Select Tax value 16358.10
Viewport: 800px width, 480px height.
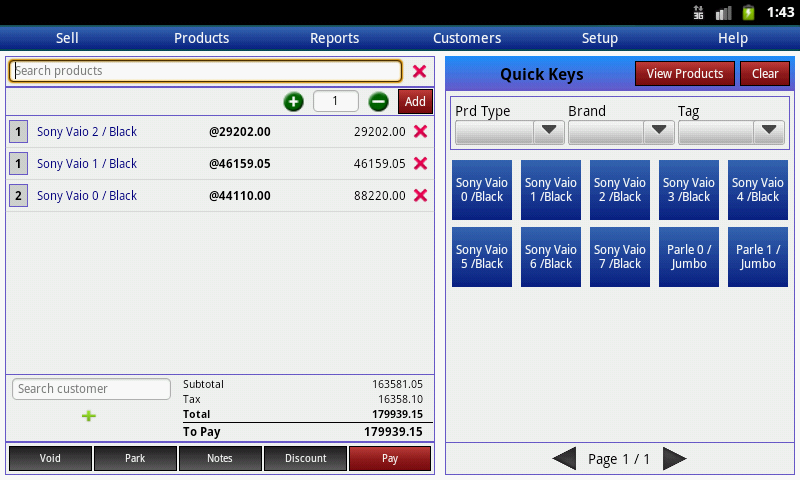click(400, 399)
